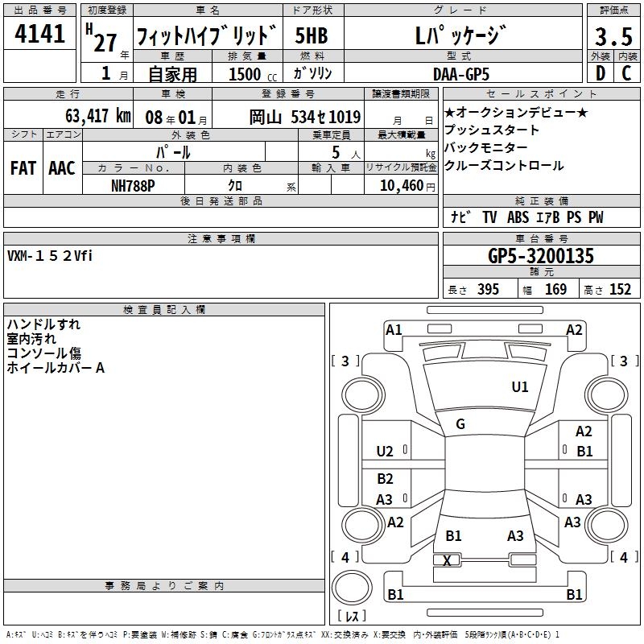Image resolution: width=644 pixels, height=644 pixels.
Task: Click the length value 395
Action: point(489,290)
